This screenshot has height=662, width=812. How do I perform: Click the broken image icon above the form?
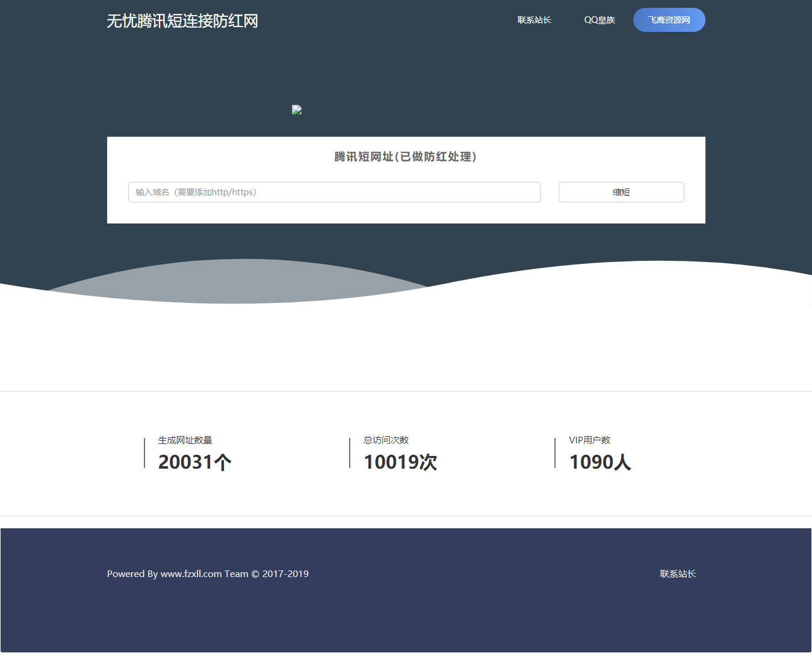pos(297,110)
